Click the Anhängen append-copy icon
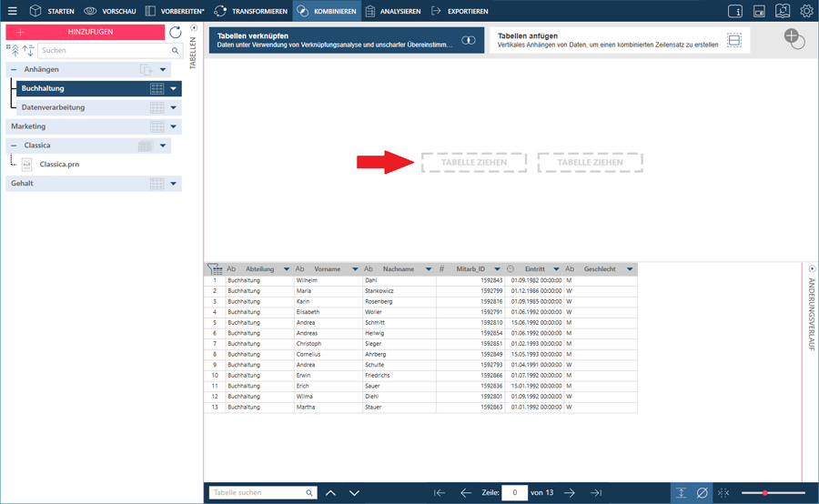 click(147, 69)
